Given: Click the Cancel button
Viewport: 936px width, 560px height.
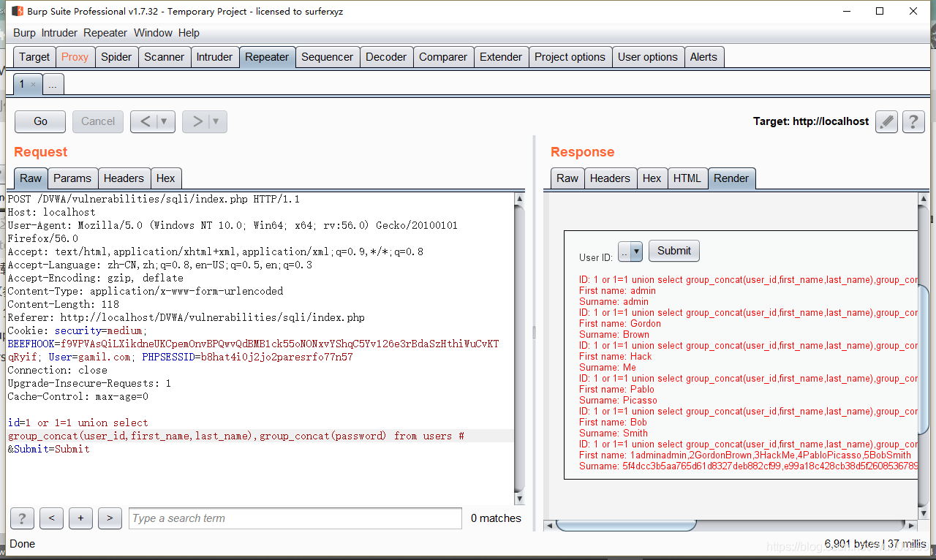Looking at the screenshot, I should coord(98,121).
